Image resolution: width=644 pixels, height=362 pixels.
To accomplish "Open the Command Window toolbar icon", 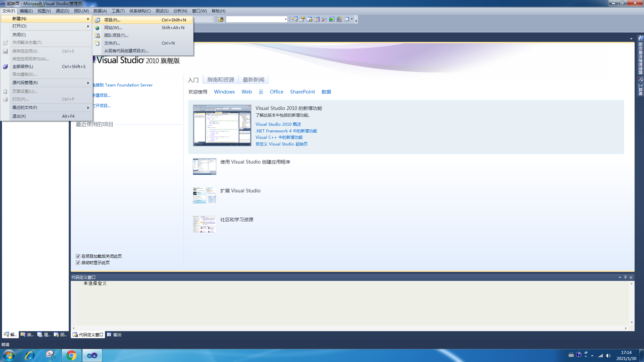I will pyautogui.click(x=346, y=19).
